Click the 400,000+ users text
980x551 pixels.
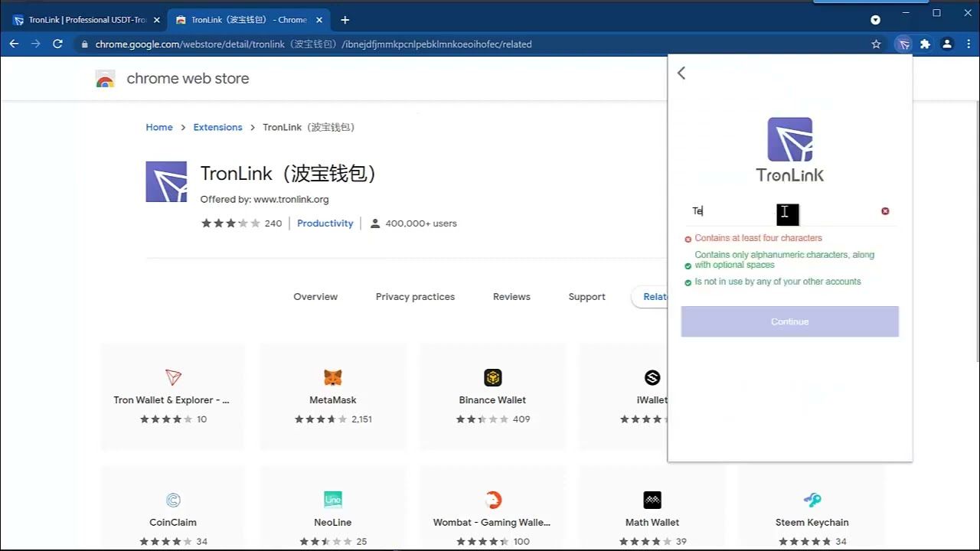coord(421,223)
